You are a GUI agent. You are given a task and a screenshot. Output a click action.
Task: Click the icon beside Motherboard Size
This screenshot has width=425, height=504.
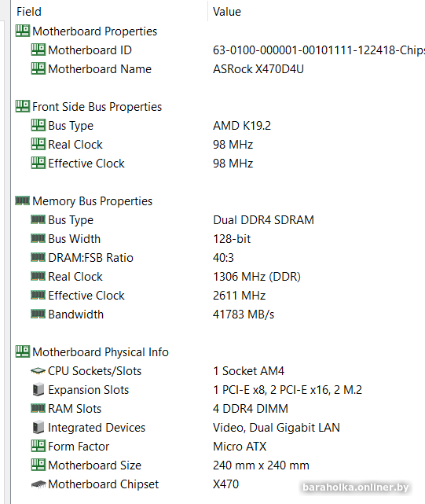(x=38, y=465)
